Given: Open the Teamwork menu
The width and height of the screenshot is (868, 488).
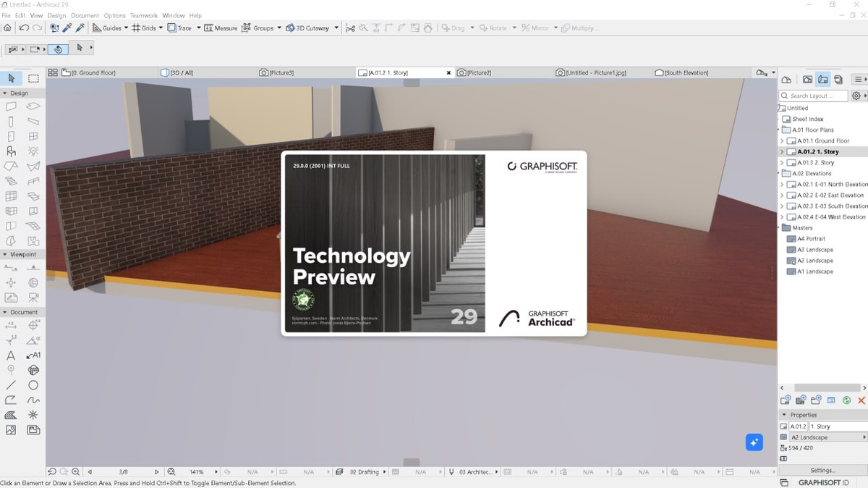Looking at the screenshot, I should tap(143, 15).
